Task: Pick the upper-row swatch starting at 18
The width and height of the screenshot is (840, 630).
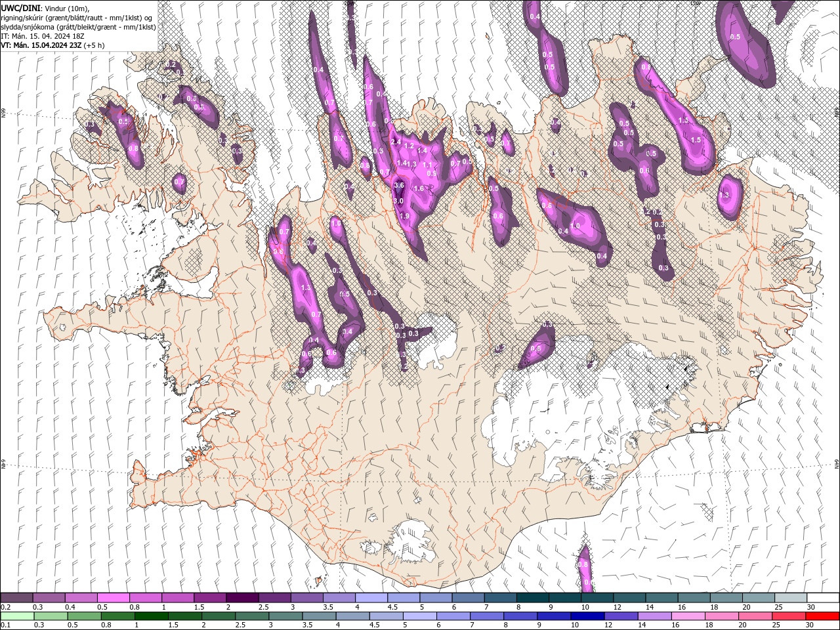Action: coord(725,598)
